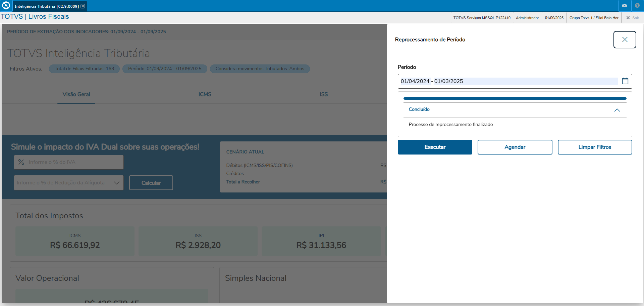Click the Executar button
The width and height of the screenshot is (644, 306).
pyautogui.click(x=435, y=147)
